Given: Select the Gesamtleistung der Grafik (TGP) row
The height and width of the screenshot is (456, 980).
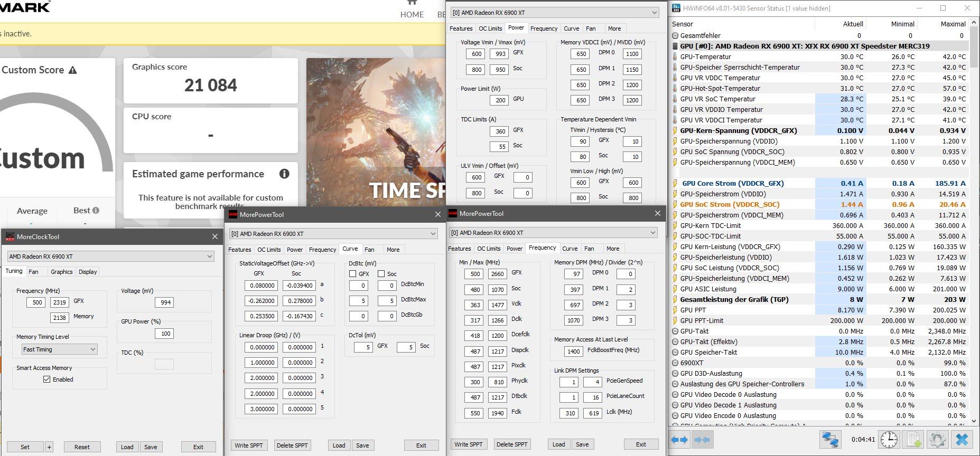Looking at the screenshot, I should pos(819,299).
